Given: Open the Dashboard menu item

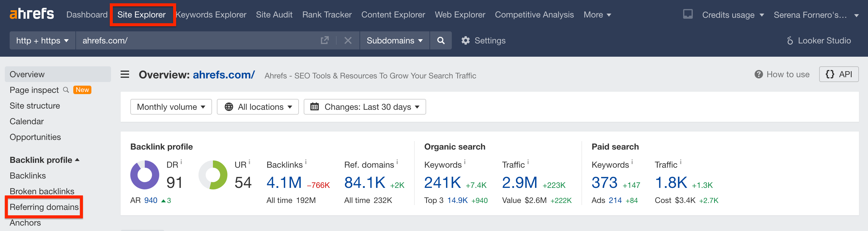Looking at the screenshot, I should (87, 15).
